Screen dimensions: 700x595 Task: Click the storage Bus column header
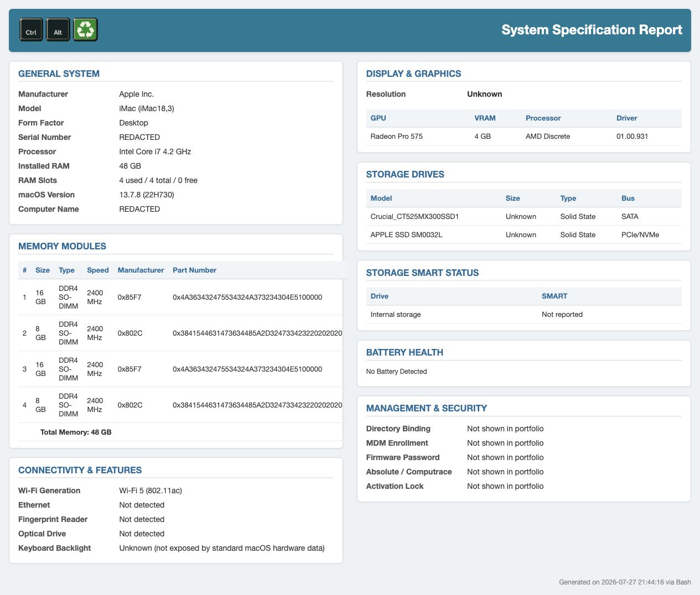(628, 198)
